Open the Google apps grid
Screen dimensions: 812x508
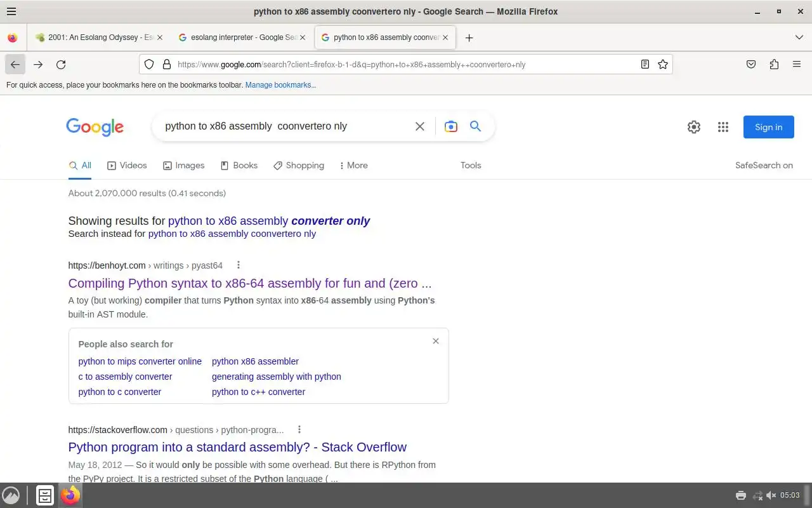(x=723, y=127)
